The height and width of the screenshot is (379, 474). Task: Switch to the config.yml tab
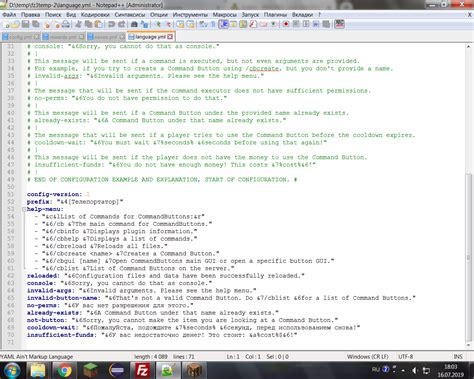[21, 37]
